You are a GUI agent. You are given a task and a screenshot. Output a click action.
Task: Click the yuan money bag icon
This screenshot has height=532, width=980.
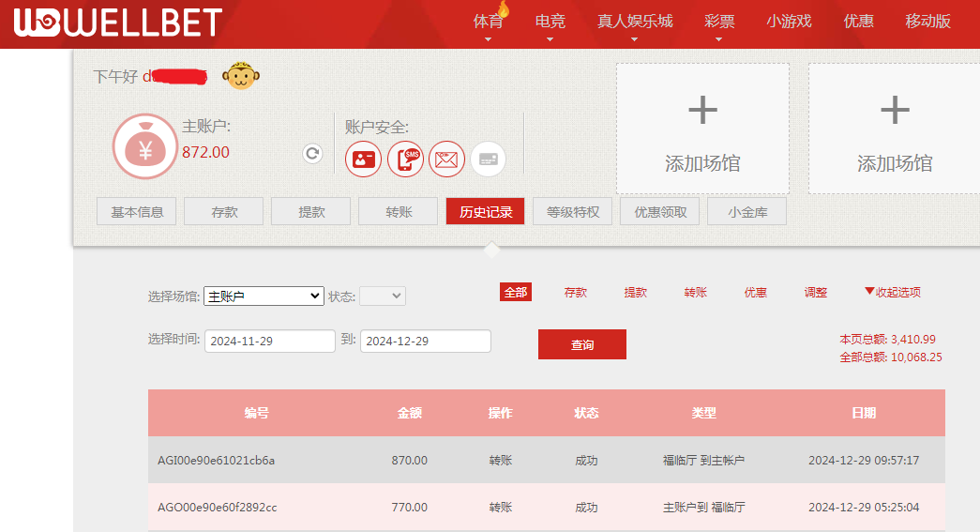pyautogui.click(x=144, y=146)
